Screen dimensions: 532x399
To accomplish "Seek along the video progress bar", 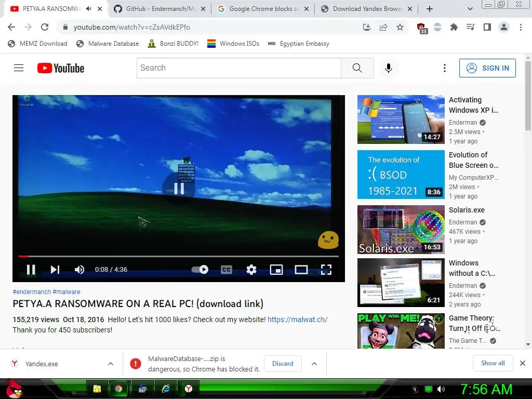I will coord(179,256).
